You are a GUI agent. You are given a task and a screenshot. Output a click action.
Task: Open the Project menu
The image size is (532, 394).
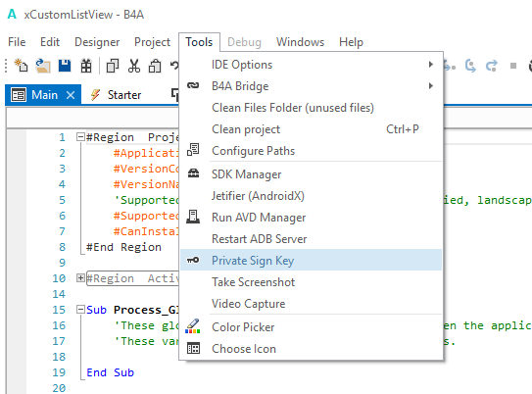click(152, 42)
